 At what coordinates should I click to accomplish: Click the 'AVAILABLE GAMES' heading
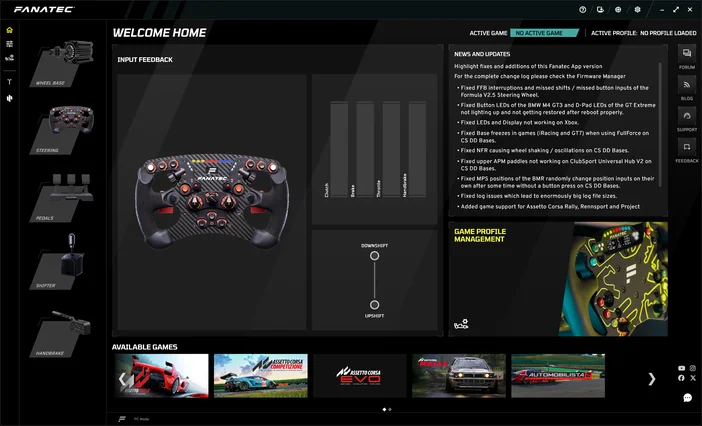coord(145,347)
